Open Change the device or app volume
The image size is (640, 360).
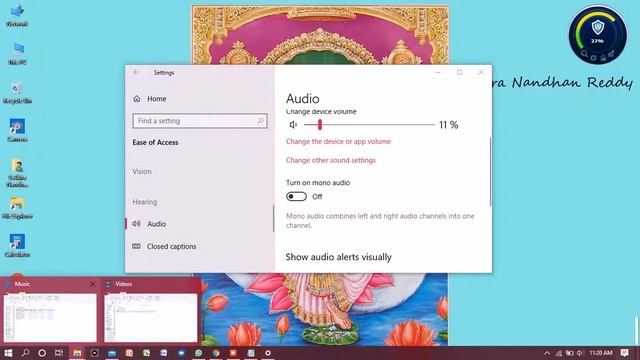tap(338, 141)
